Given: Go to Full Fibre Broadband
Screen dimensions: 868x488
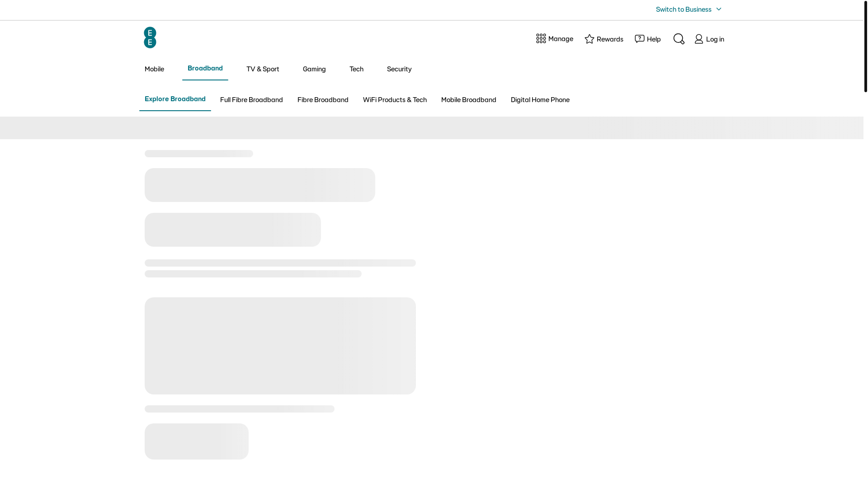Looking at the screenshot, I should coord(251,100).
